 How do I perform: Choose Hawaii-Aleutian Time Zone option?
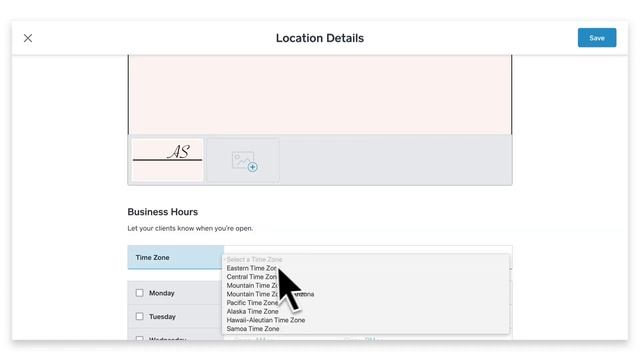pos(266,320)
